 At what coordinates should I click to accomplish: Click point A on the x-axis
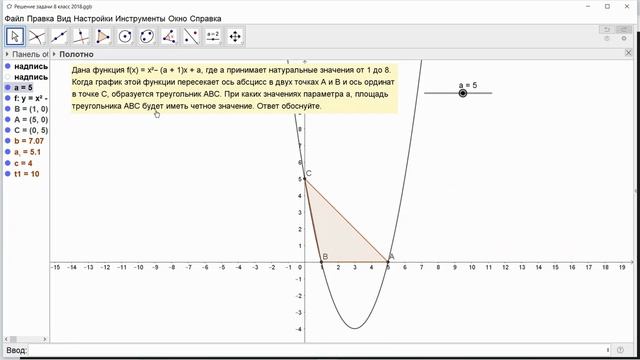click(x=388, y=262)
